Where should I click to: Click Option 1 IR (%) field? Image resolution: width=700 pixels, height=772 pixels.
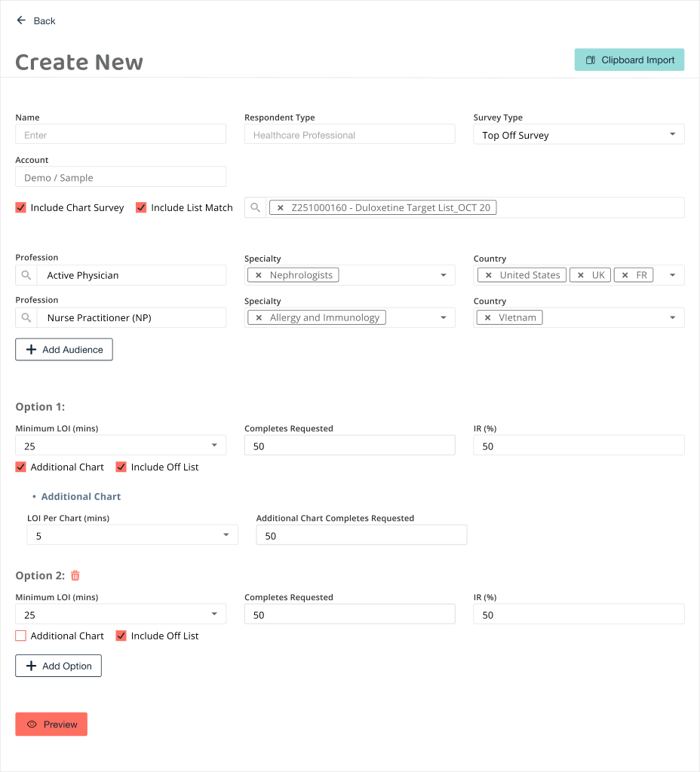click(579, 445)
